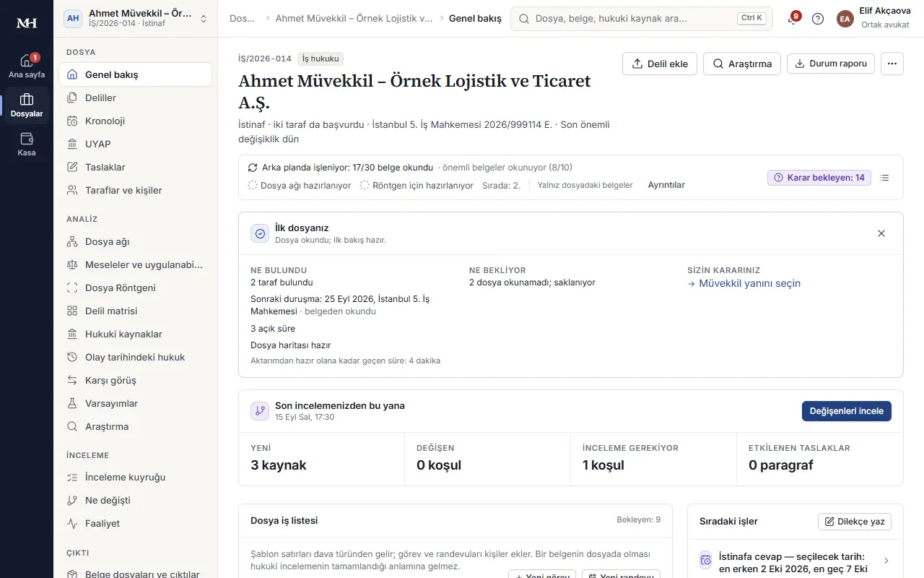The height and width of the screenshot is (578, 924).
Task: Click the Dos... breadcrumb
Action: click(243, 19)
